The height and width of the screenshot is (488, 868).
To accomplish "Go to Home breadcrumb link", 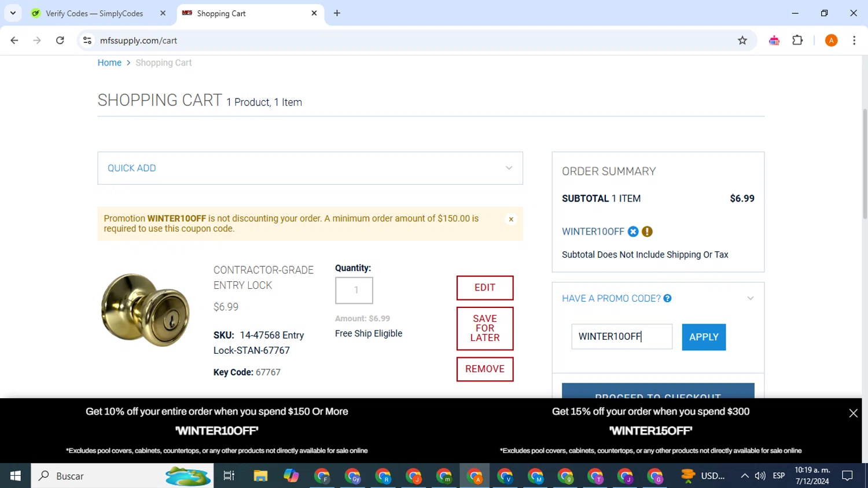I will (x=109, y=63).
